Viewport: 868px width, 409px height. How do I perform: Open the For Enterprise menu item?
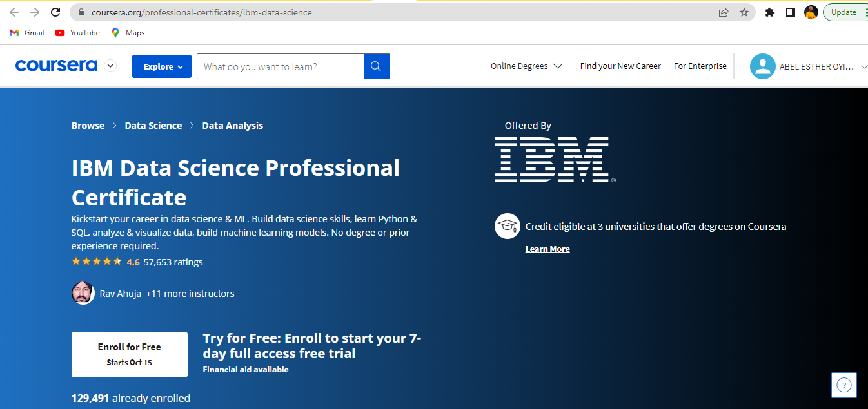click(x=700, y=66)
